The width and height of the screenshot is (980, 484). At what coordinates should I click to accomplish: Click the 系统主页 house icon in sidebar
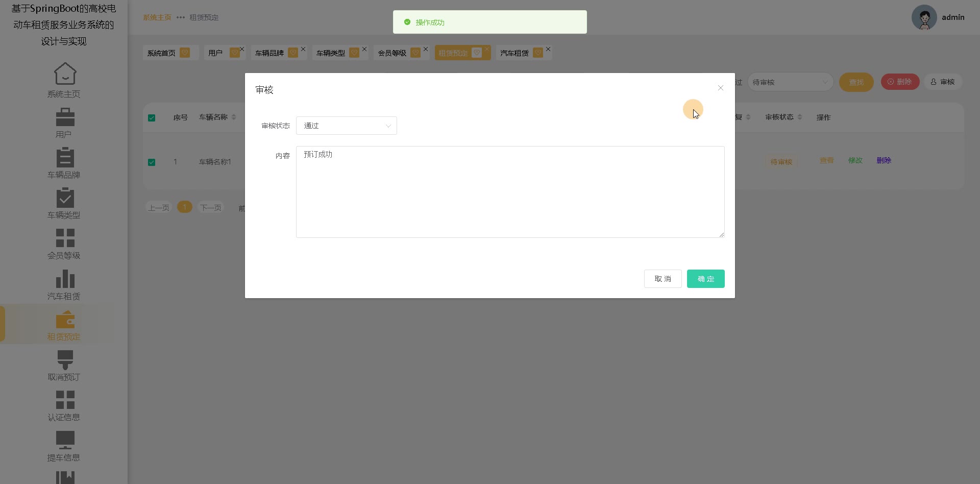(65, 74)
